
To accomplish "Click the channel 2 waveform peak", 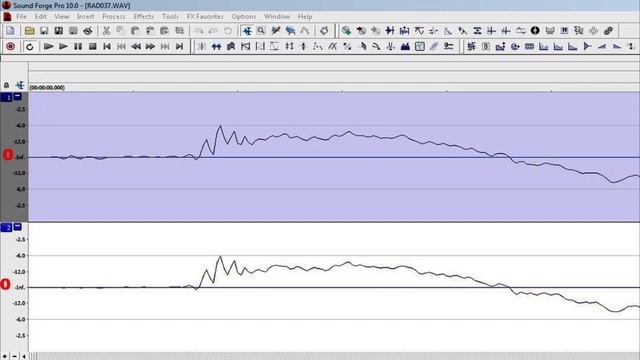I will [220, 257].
